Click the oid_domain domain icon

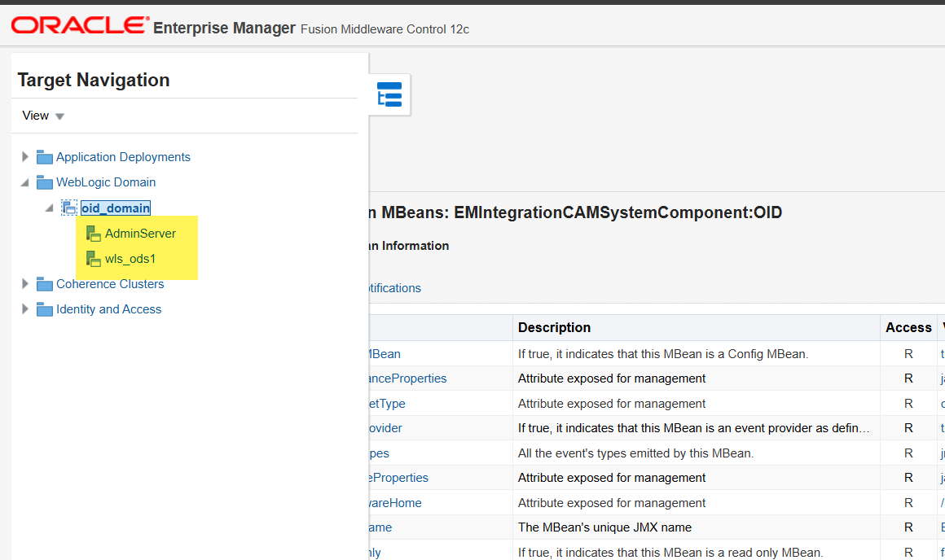69,208
